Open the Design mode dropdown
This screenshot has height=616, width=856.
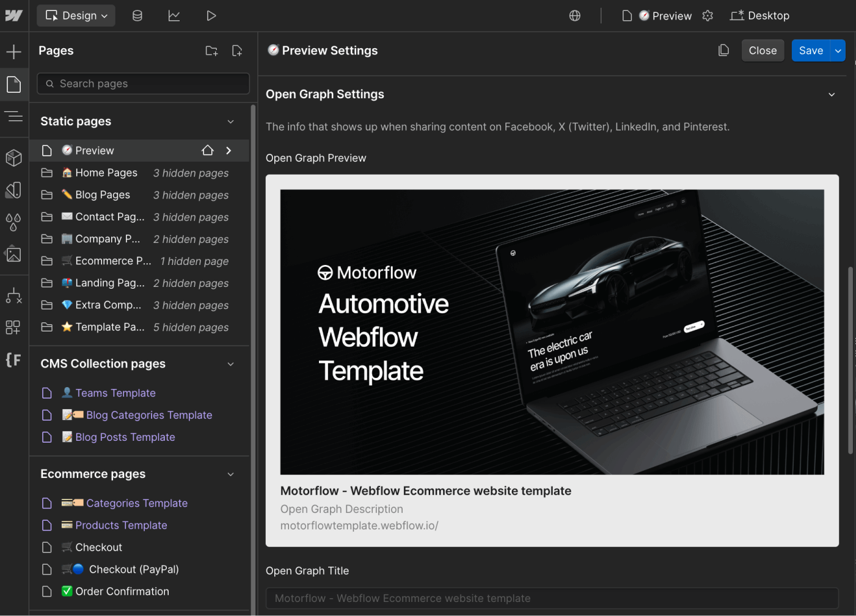click(76, 15)
